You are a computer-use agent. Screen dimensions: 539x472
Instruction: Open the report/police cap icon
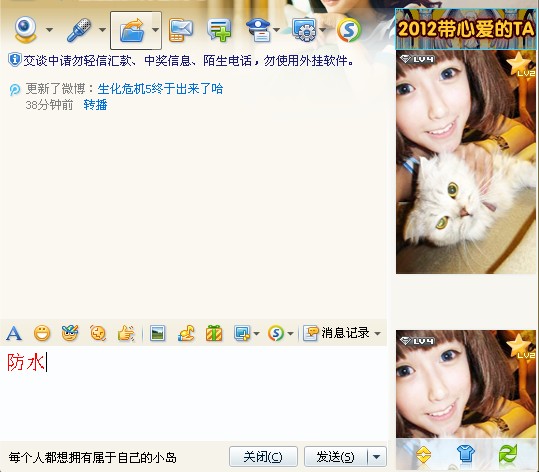258,30
